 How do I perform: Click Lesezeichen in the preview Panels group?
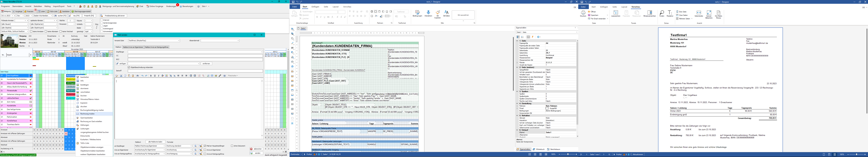tap(616, 14)
